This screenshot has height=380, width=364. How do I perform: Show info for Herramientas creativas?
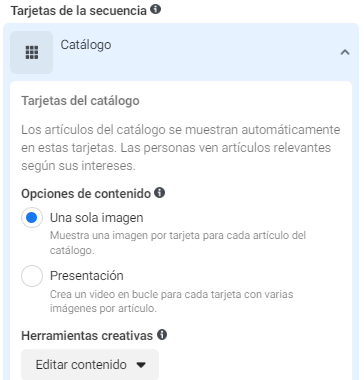(x=162, y=335)
